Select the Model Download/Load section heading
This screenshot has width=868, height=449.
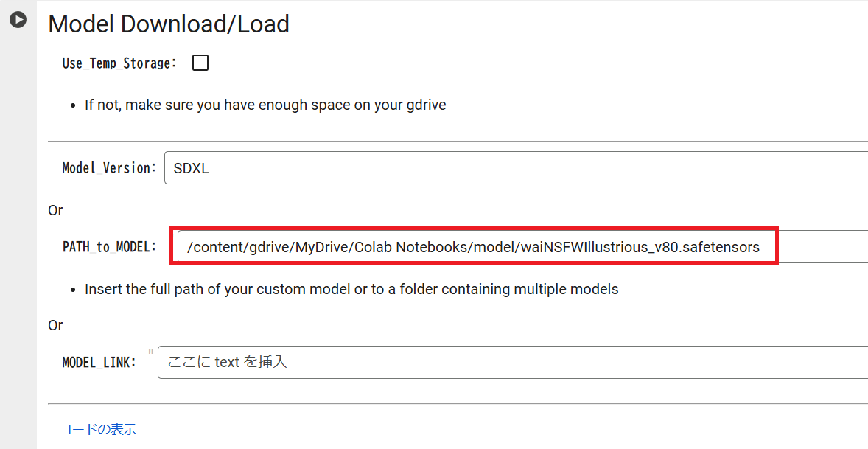[x=168, y=24]
